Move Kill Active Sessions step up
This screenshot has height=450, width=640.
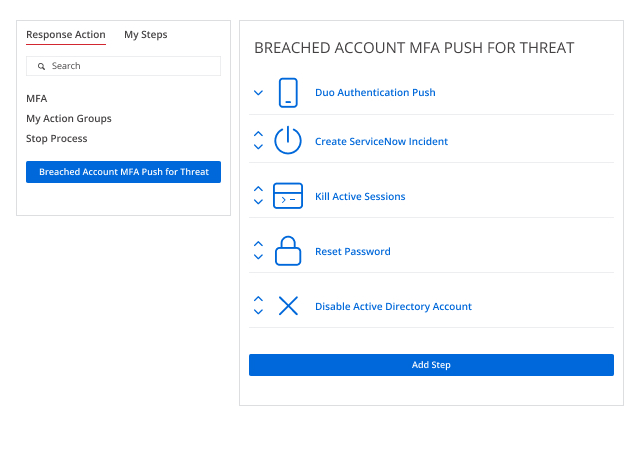pyautogui.click(x=258, y=189)
